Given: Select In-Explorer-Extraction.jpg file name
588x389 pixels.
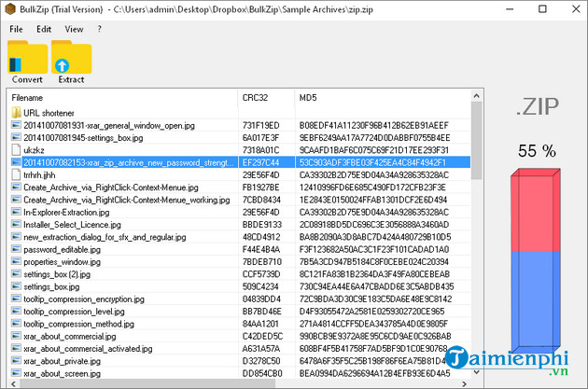Looking at the screenshot, I should click(x=66, y=213).
